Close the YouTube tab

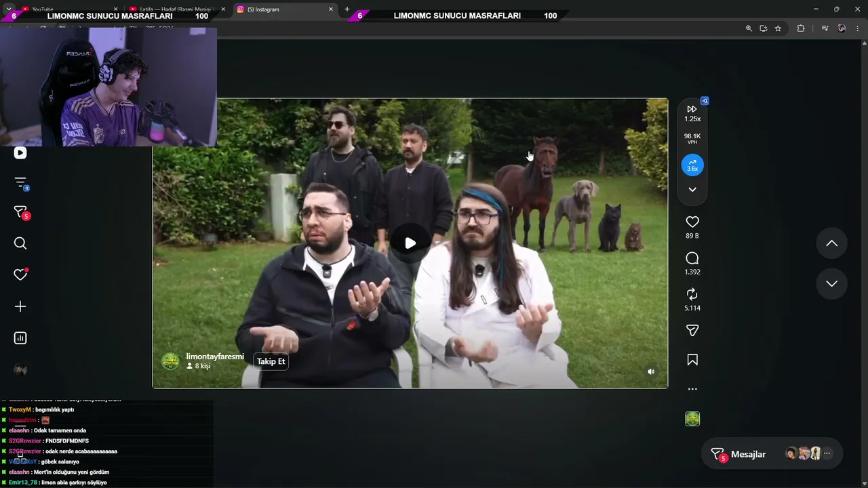coord(115,9)
